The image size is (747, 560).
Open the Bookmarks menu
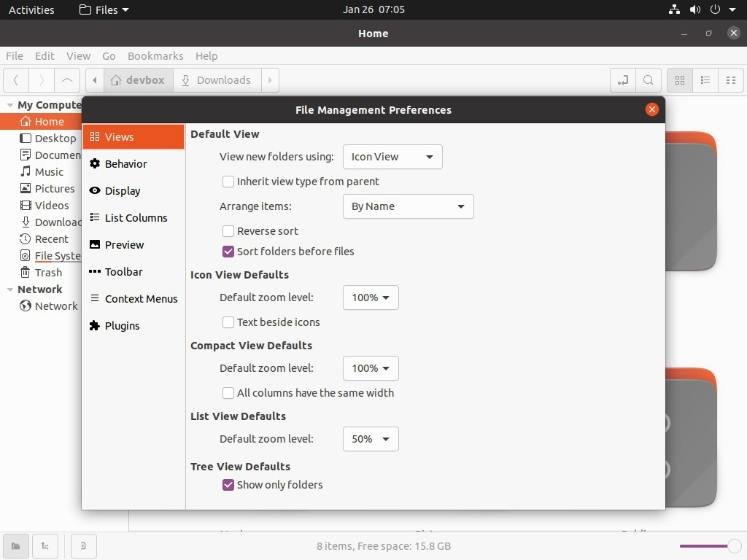pos(155,56)
